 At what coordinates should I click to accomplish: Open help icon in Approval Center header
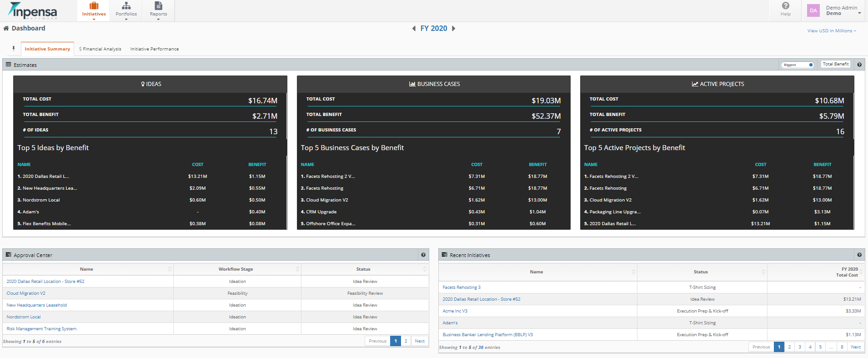[423, 255]
